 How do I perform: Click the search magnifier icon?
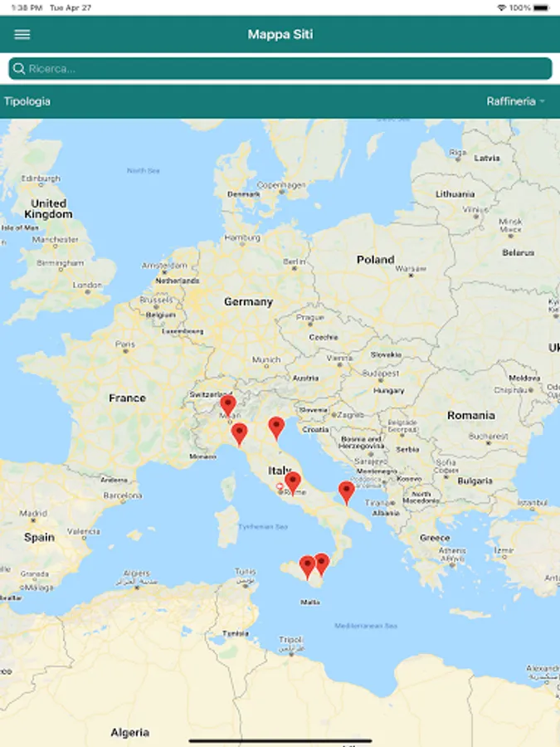pos(19,69)
